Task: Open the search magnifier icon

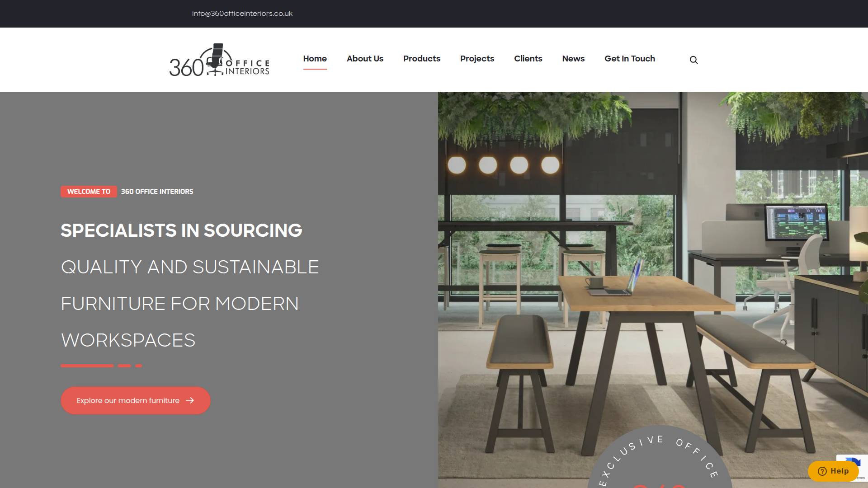Action: click(693, 60)
